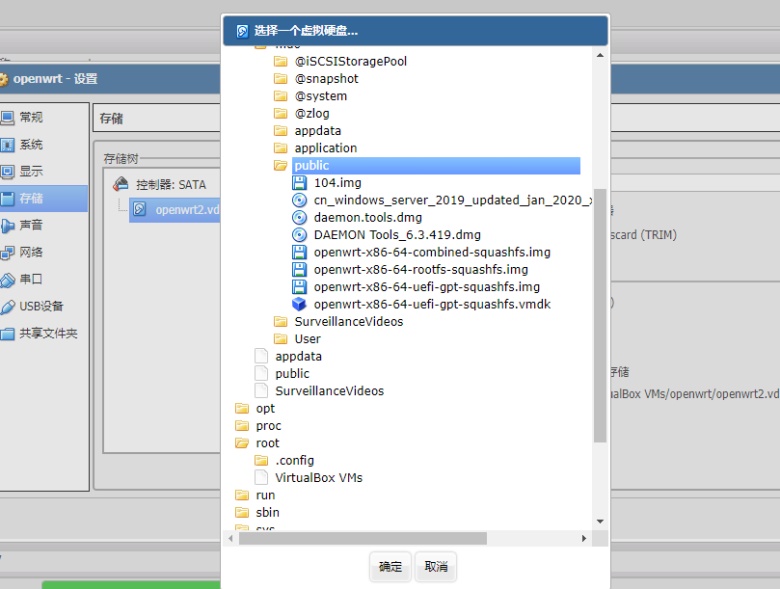780x589 pixels.
Task: Select the openwrt-x86-64-rootfs-squashfs.img file name
Action: pos(421,270)
